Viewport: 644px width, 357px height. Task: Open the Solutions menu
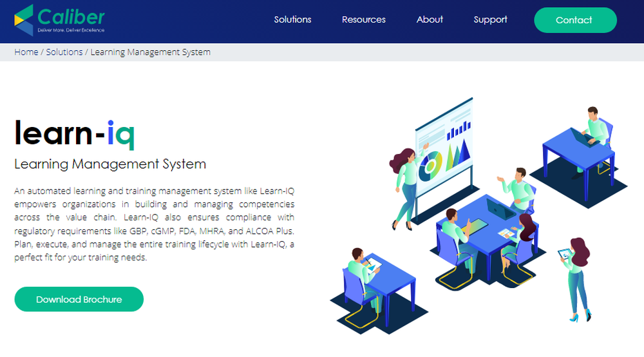pos(292,20)
